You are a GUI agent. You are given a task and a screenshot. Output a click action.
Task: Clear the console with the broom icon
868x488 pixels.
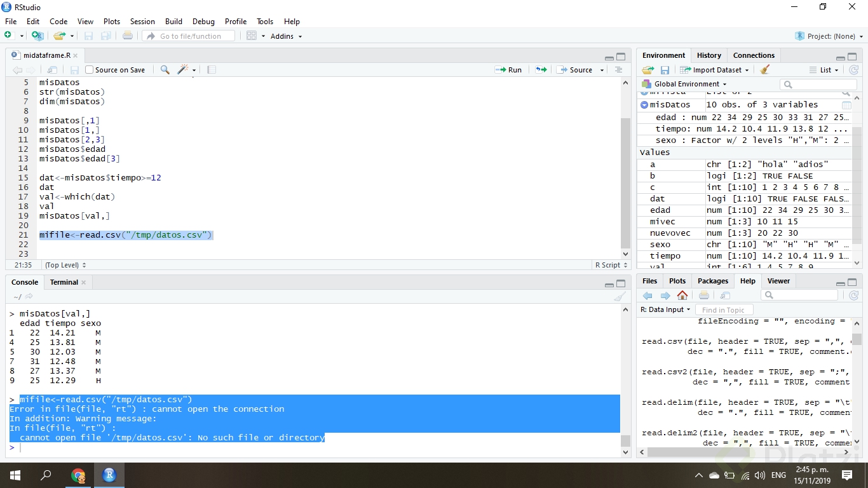620,297
